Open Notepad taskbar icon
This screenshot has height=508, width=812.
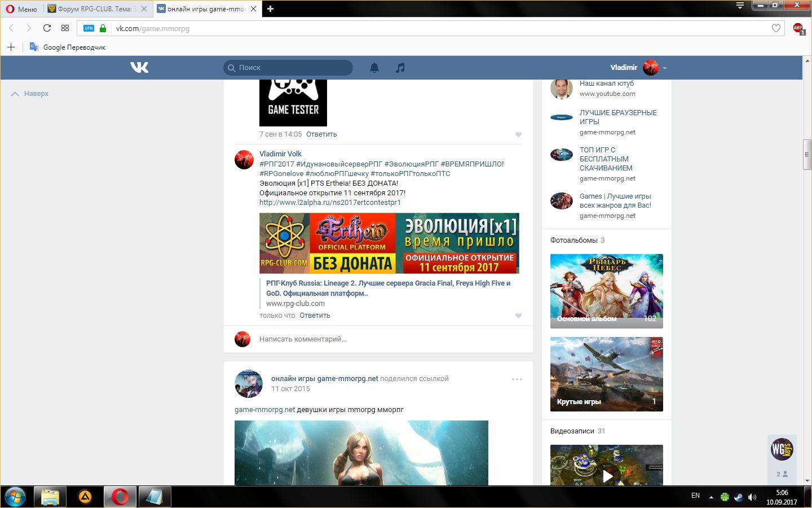(x=155, y=497)
